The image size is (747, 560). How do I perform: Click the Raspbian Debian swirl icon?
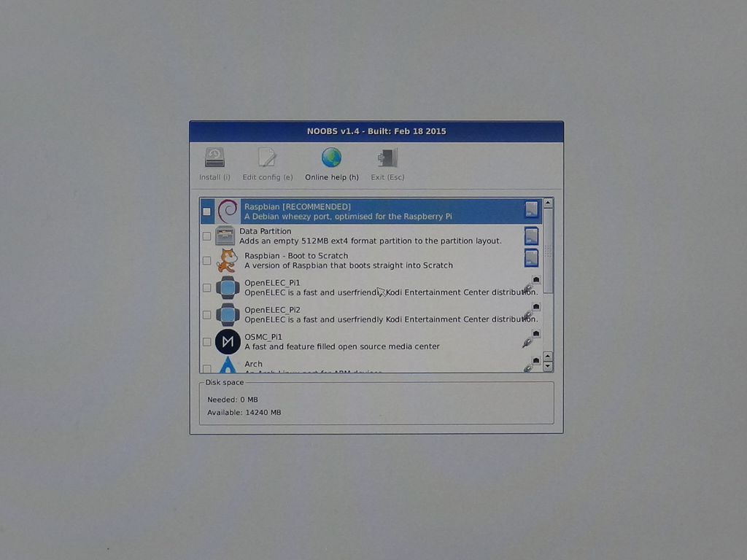pyautogui.click(x=228, y=211)
